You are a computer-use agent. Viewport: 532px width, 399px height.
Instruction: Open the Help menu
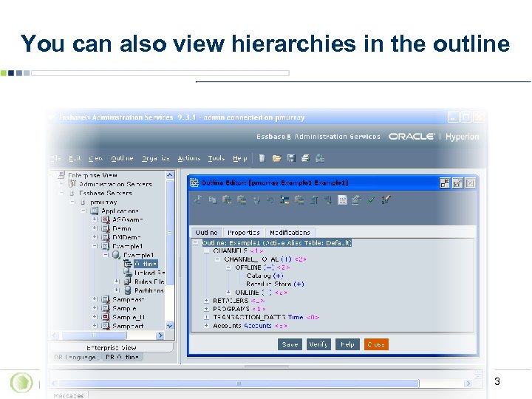coord(240,158)
